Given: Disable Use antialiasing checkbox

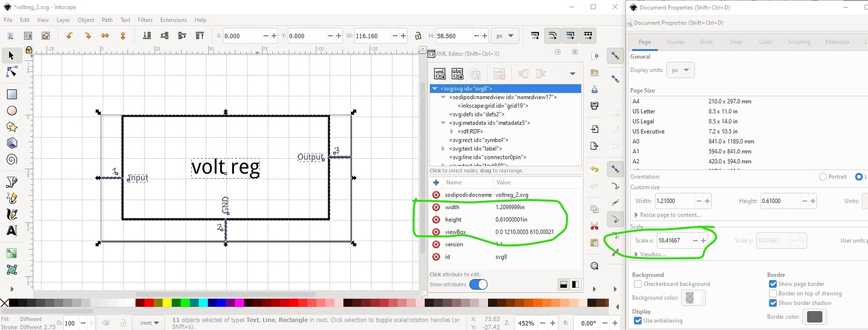Looking at the screenshot, I should [x=638, y=321].
